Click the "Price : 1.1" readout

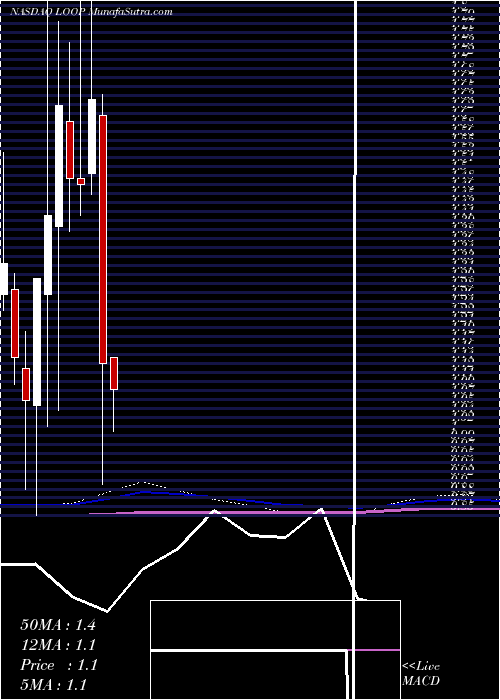pos(58,665)
